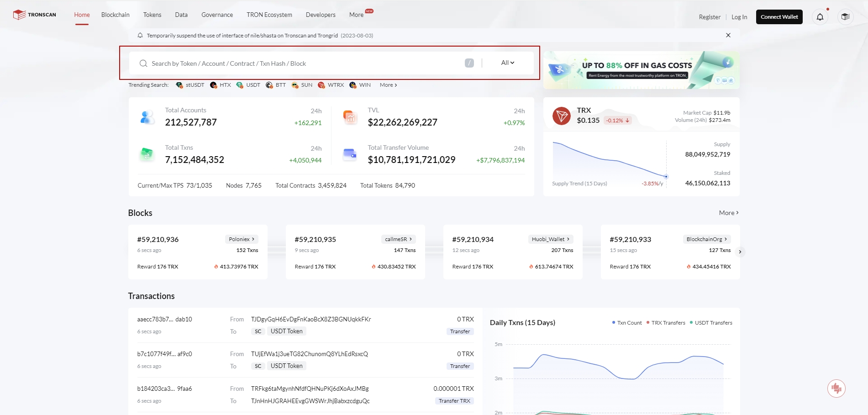Open callmeSR block producer link
The height and width of the screenshot is (415, 868).
(x=398, y=239)
